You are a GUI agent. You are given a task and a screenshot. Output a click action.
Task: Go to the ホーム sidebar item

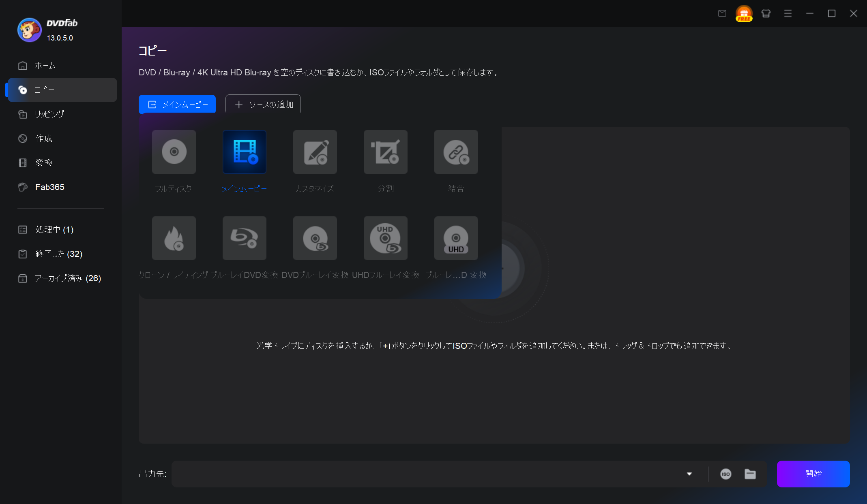click(x=45, y=66)
